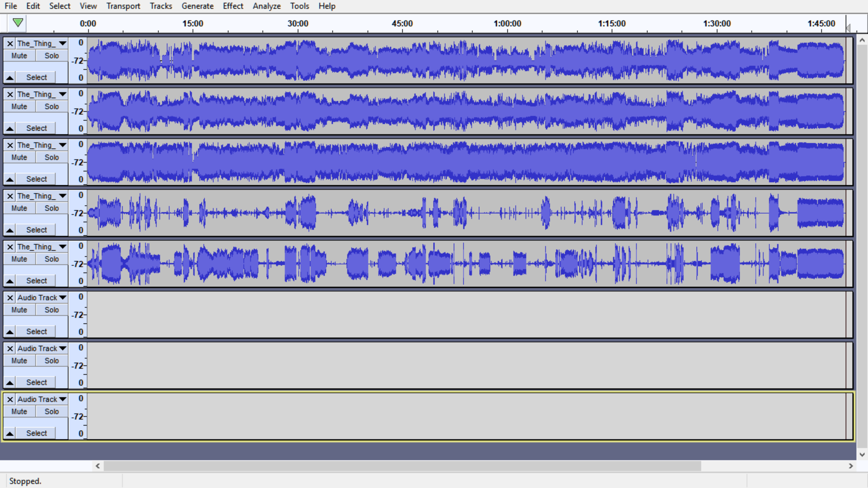The image size is (868, 488).
Task: Close the first empty Audio Track
Action: (10, 298)
